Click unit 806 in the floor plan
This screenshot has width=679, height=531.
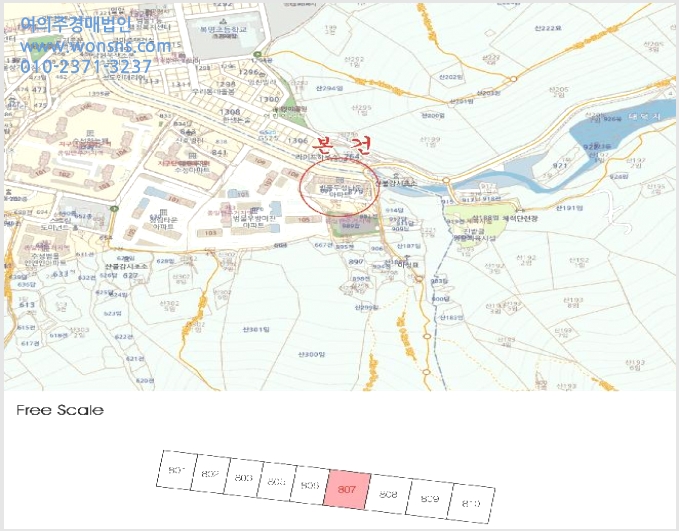coord(310,485)
